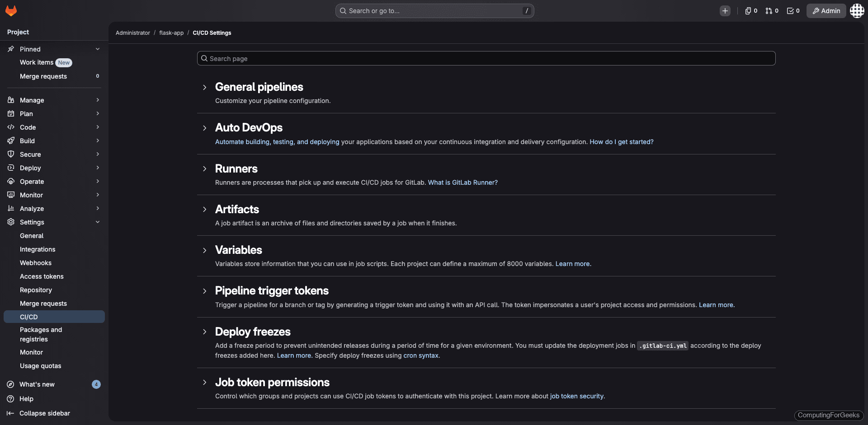Expand the General pipelines section
Viewport: 868px width, 425px height.
pos(204,88)
